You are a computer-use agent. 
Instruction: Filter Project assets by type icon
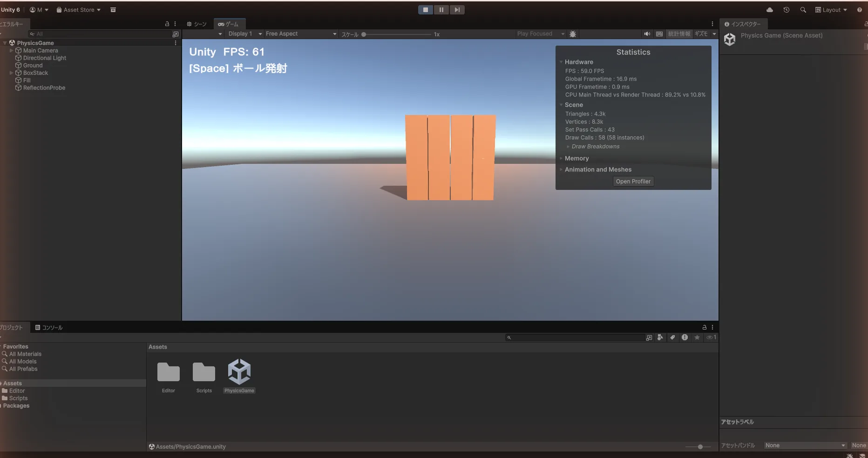pos(660,337)
